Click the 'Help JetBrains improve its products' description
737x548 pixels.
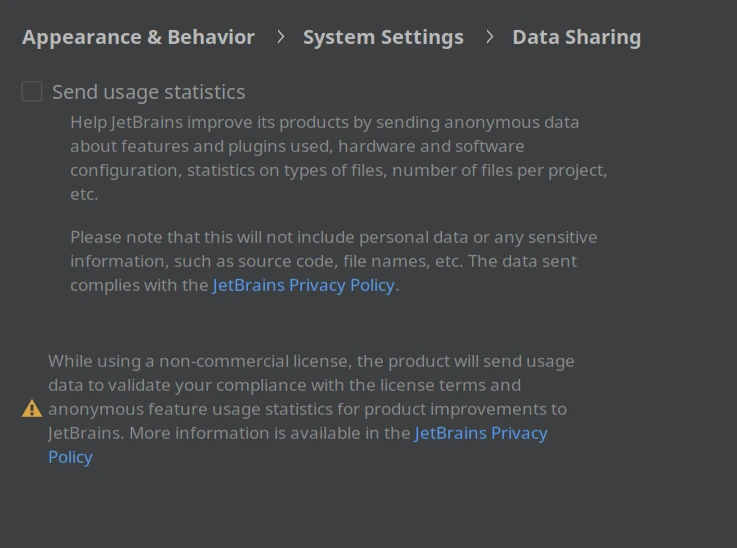pyautogui.click(x=338, y=158)
